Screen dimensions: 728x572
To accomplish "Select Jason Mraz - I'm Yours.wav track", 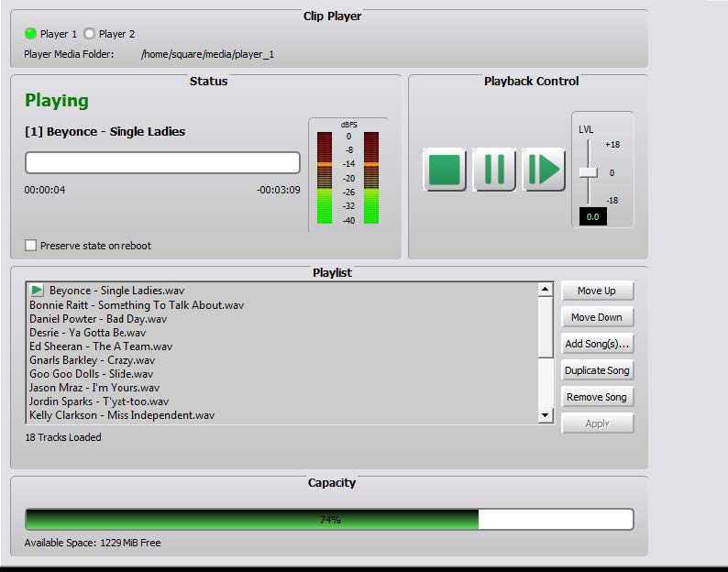I will [94, 388].
